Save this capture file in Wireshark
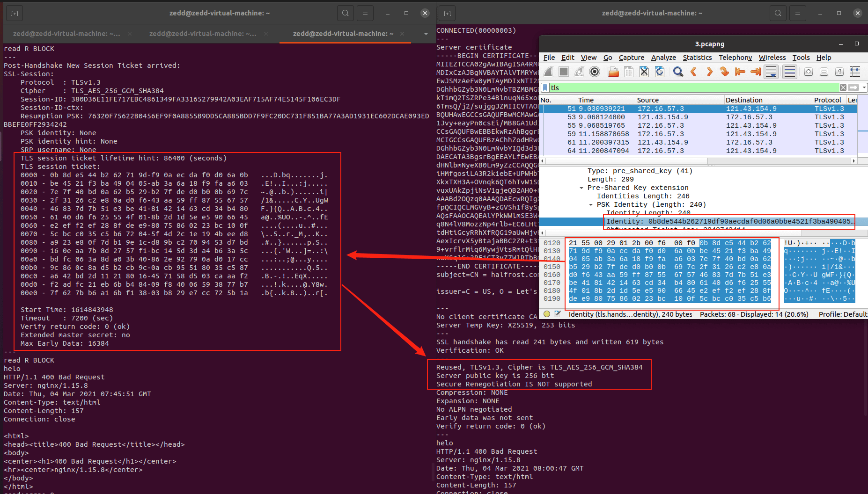Screen dimensions: 868x494 click(629, 72)
